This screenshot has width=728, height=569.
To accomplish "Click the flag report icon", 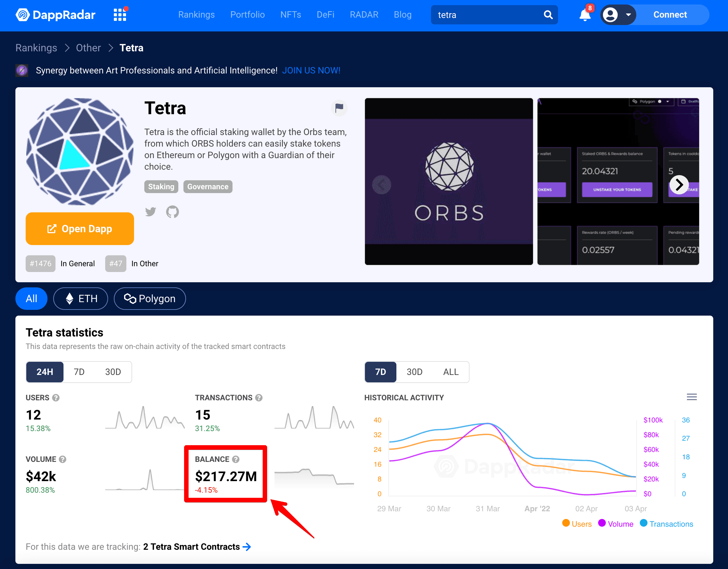I will (x=339, y=108).
